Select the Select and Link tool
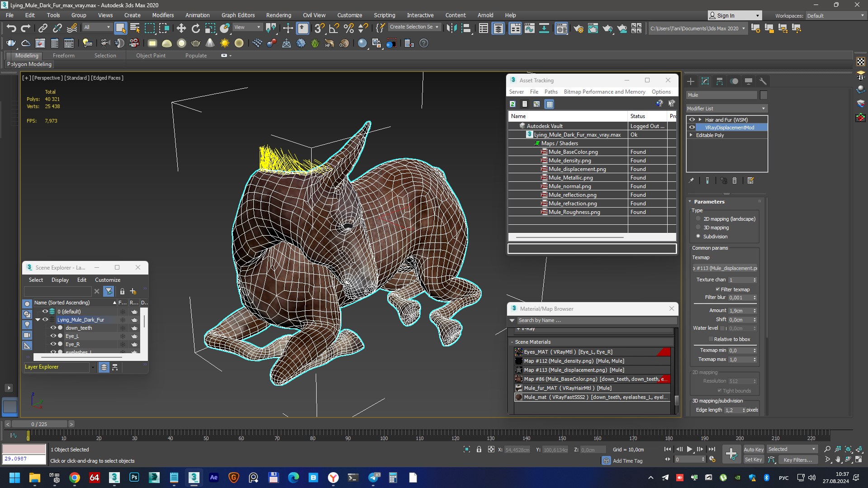The height and width of the screenshot is (488, 868). [43, 28]
